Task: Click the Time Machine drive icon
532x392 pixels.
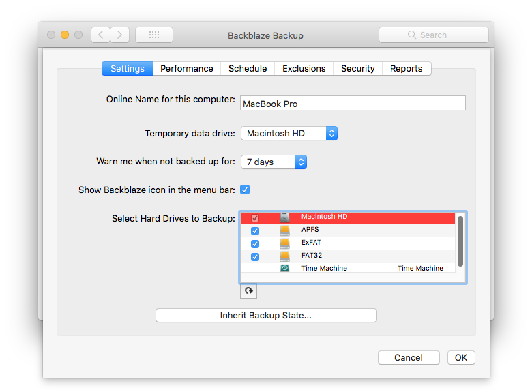Action: coord(284,268)
